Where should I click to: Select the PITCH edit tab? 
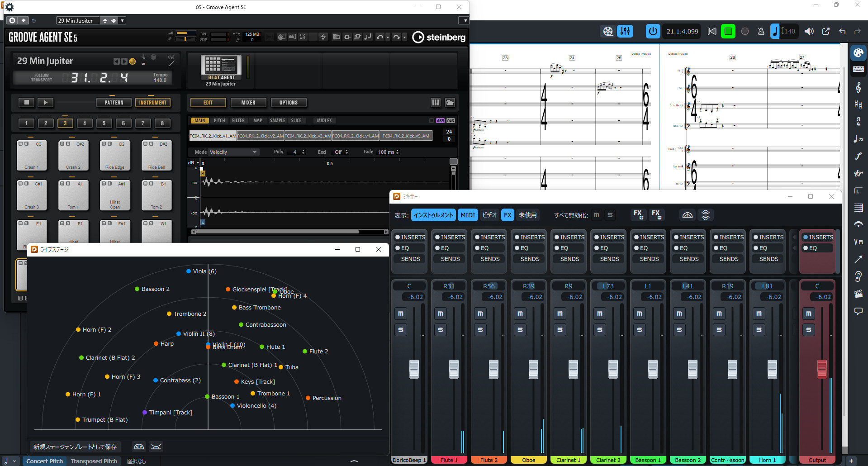pyautogui.click(x=219, y=120)
